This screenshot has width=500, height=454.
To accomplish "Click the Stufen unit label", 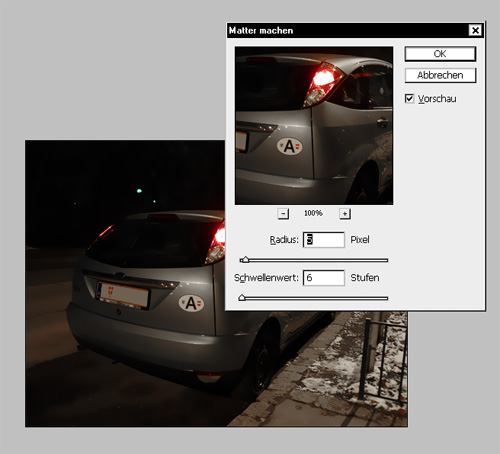I will pos(365,278).
